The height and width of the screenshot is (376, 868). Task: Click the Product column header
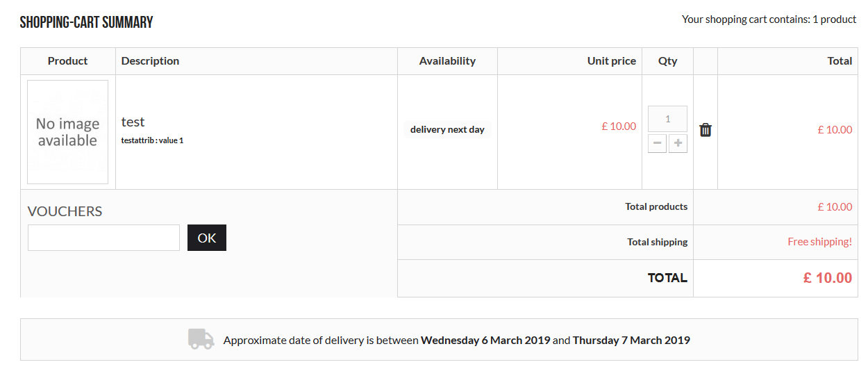(67, 61)
